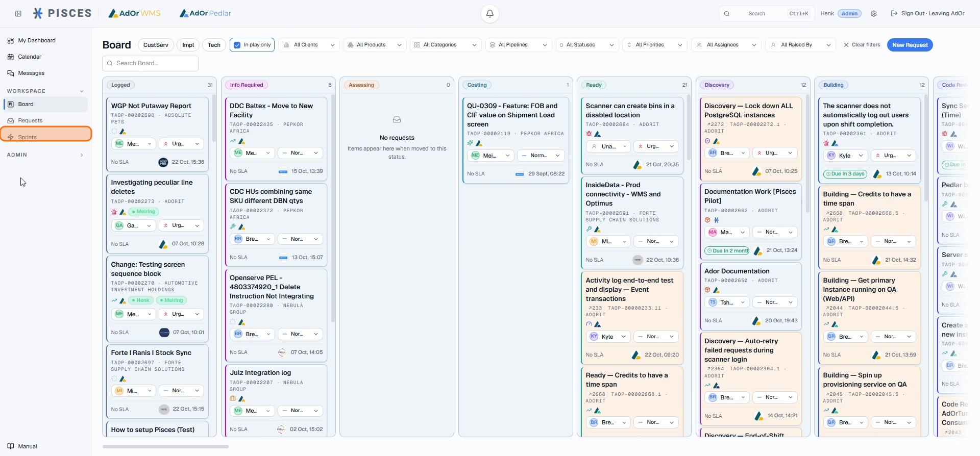The width and height of the screenshot is (980, 456).
Task: Focus the Search Board input field
Action: (150, 63)
